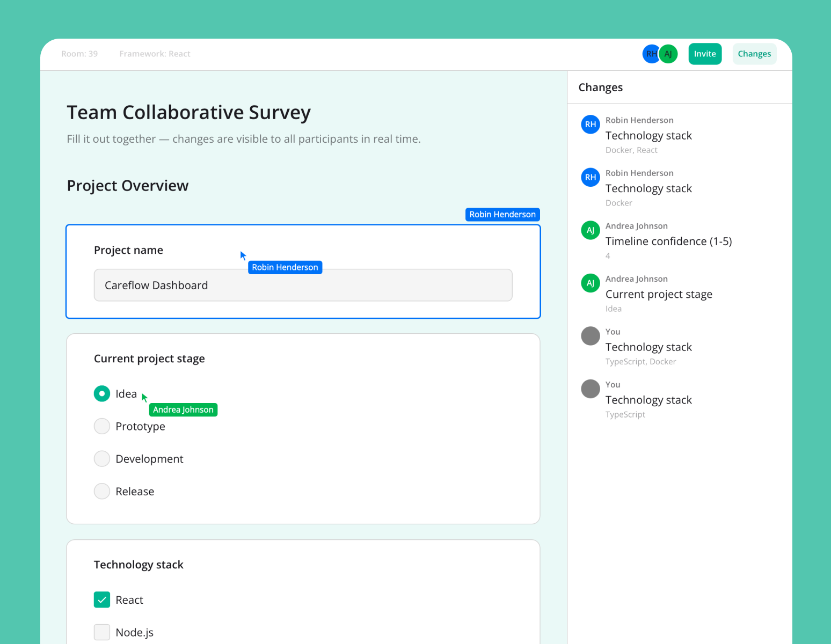Click the AJ avatar beside Current project stage change
Viewport: 831px width, 644px height.
point(591,283)
